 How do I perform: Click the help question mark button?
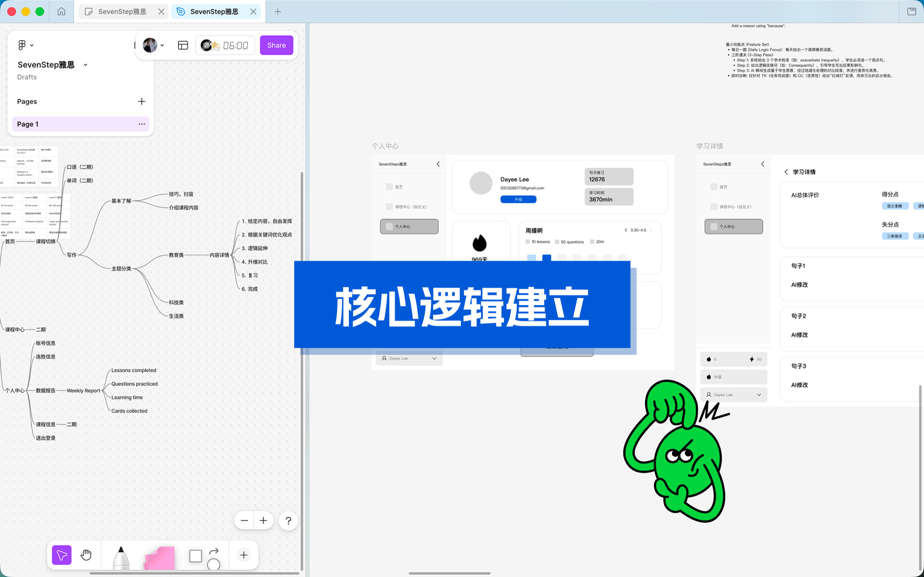[288, 521]
